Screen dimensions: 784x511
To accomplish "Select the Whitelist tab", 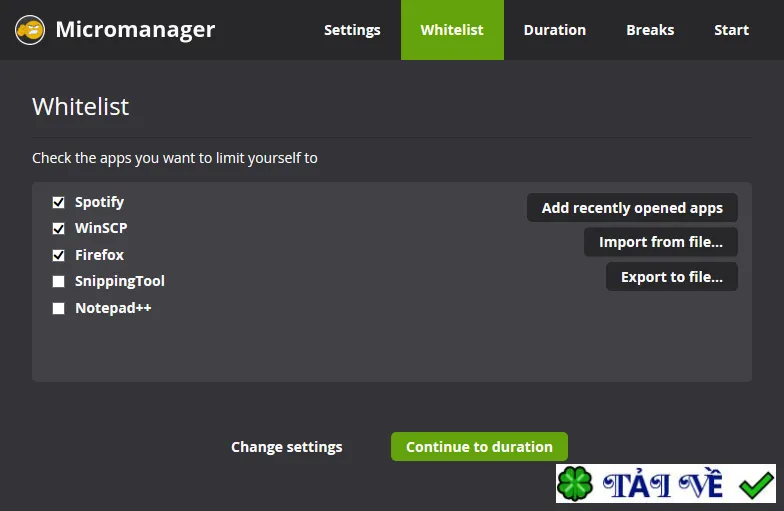I will [x=452, y=30].
